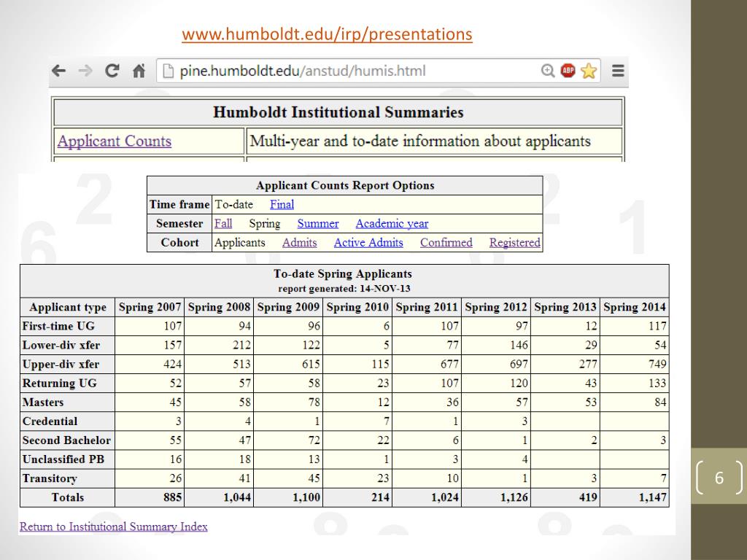Click the Totals row label
The width and height of the screenshot is (747, 560).
[x=68, y=497]
